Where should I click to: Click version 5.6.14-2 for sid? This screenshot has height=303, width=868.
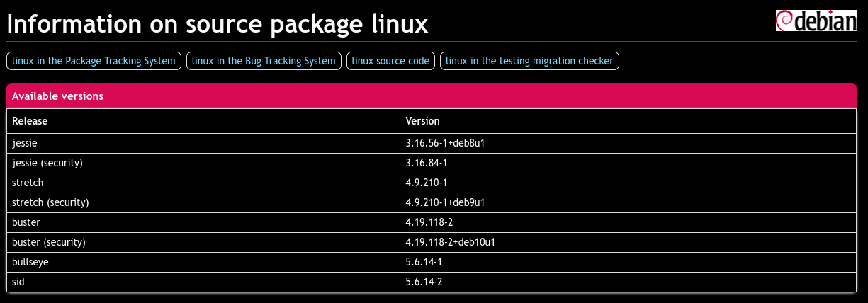click(424, 282)
